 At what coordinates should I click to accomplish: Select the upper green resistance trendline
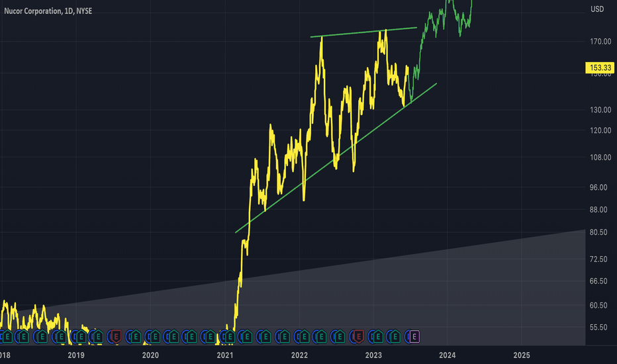point(363,32)
